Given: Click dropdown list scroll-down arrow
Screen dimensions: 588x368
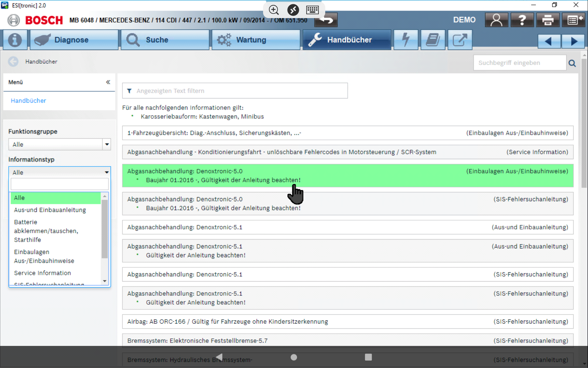Looking at the screenshot, I should [105, 281].
